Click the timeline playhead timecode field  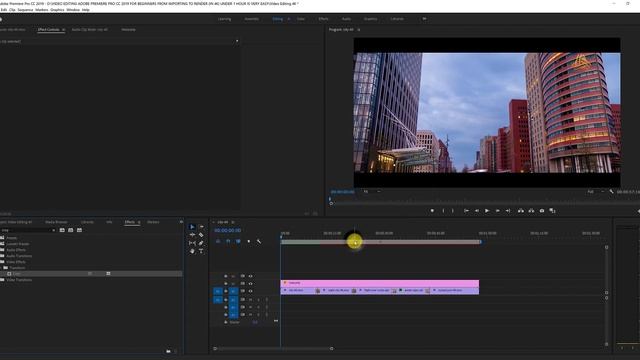(228, 231)
